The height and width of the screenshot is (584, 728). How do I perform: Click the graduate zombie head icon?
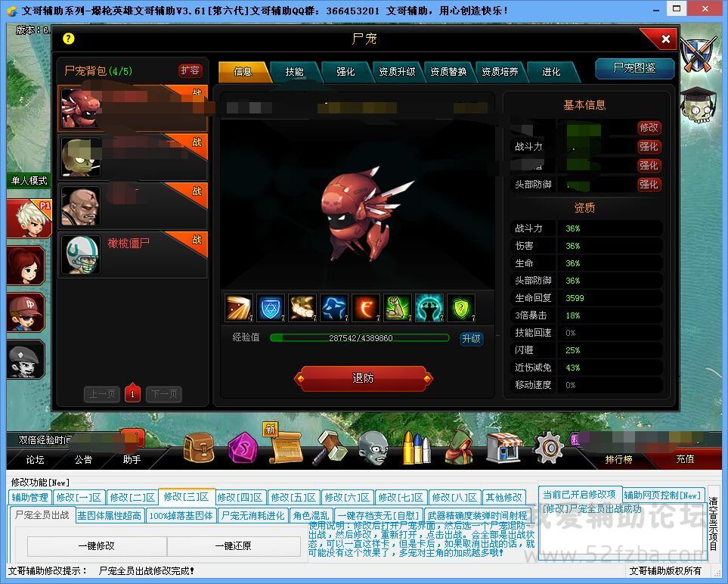tap(699, 105)
